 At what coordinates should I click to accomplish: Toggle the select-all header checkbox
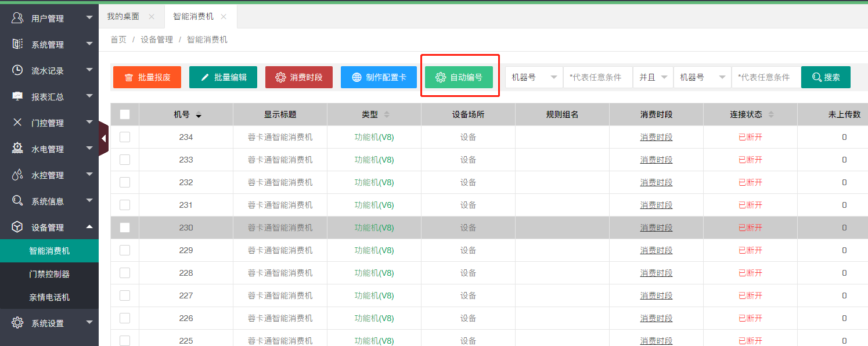point(125,114)
